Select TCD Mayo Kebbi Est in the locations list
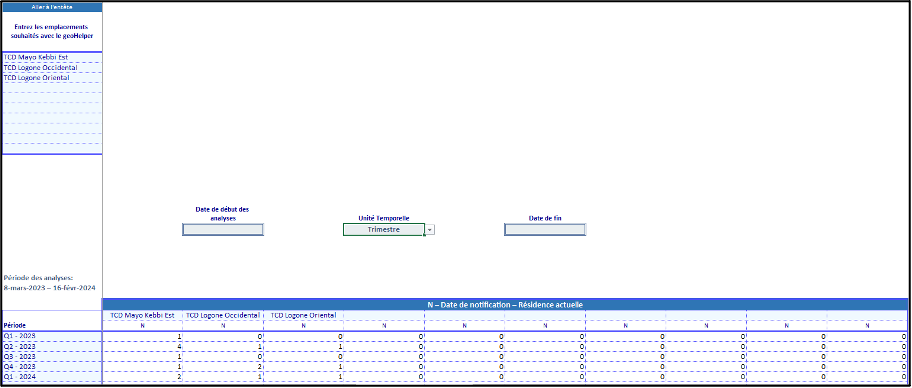Viewport: 912px width, 388px height. point(52,58)
